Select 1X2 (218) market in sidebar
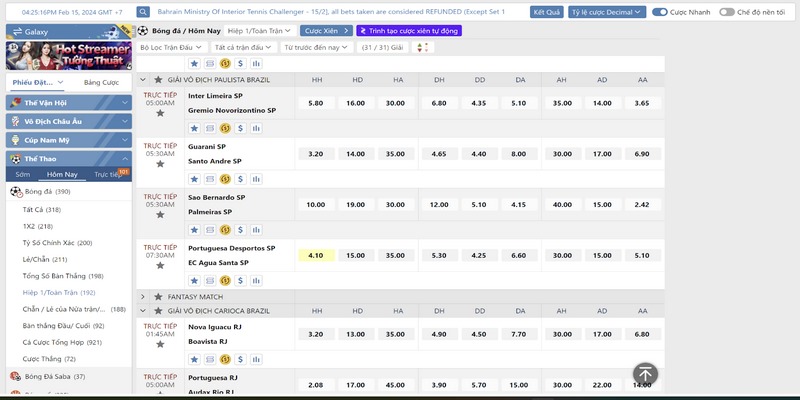 coord(38,226)
